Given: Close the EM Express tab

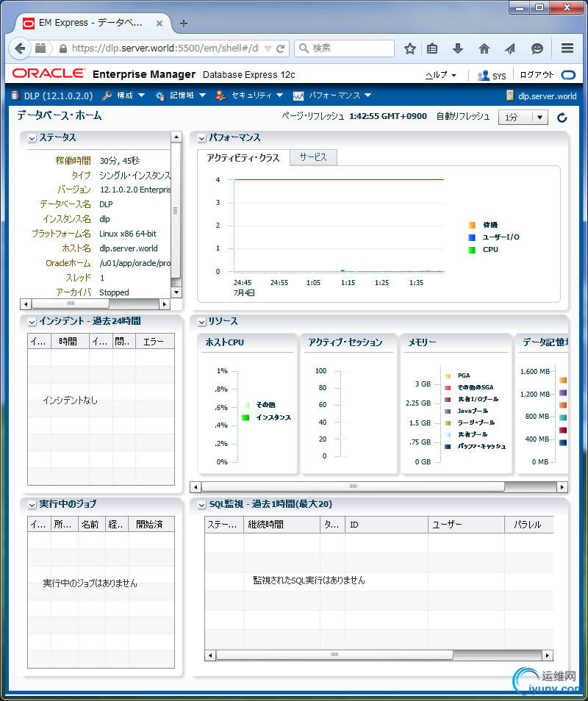Looking at the screenshot, I should [x=159, y=24].
